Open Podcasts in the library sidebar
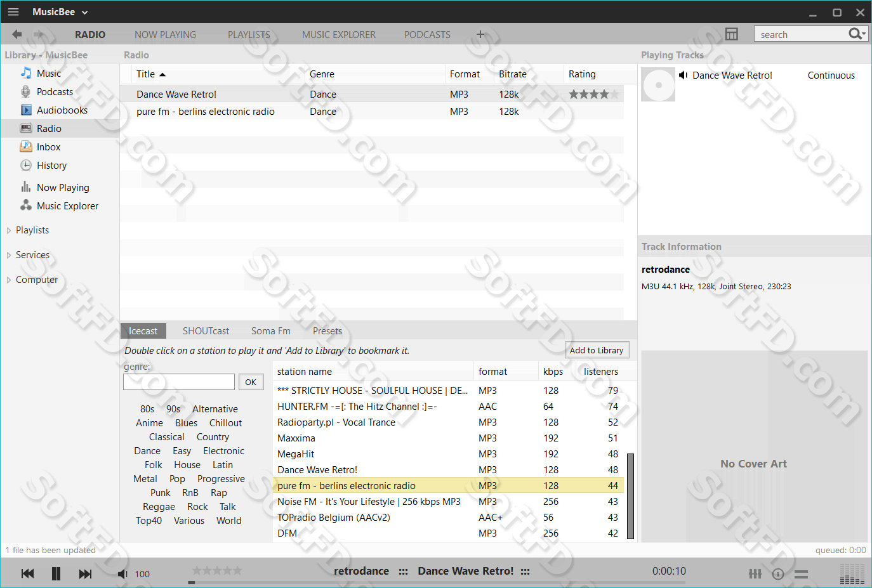 coord(55,92)
